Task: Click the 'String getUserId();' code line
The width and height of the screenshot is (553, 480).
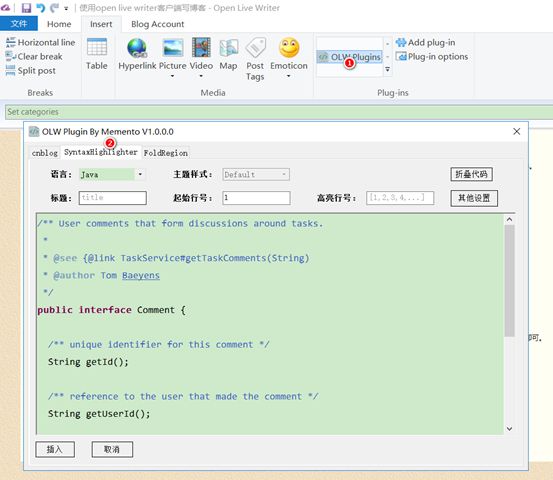Action: pos(99,414)
